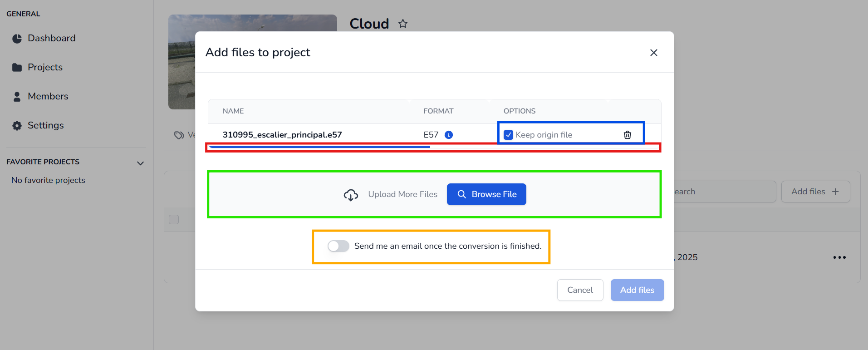This screenshot has height=350, width=868.
Task: Open Dashboard from the sidebar
Action: point(51,39)
